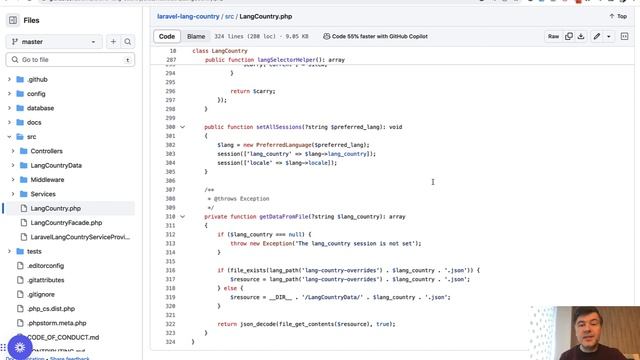This screenshot has width=640, height=360.
Task: Expand the Services folder chevron
Action: 13,194
